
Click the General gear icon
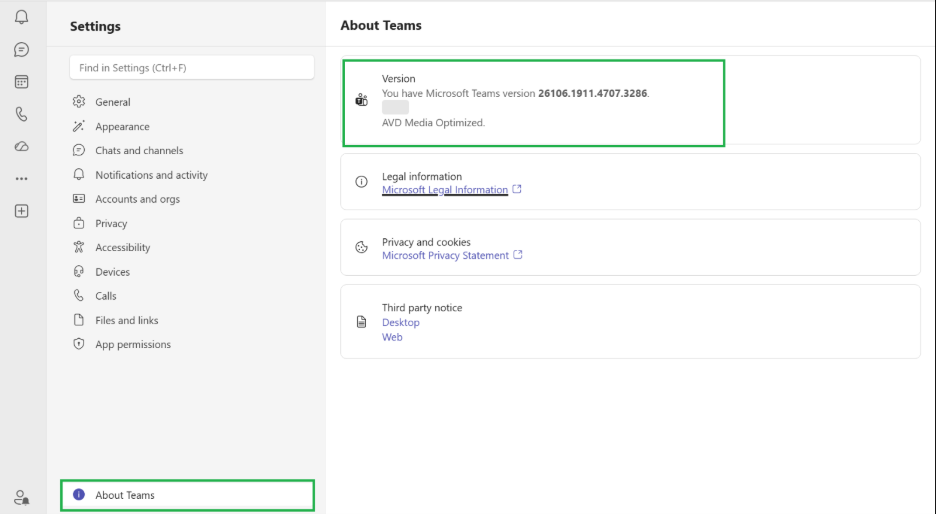coord(79,101)
